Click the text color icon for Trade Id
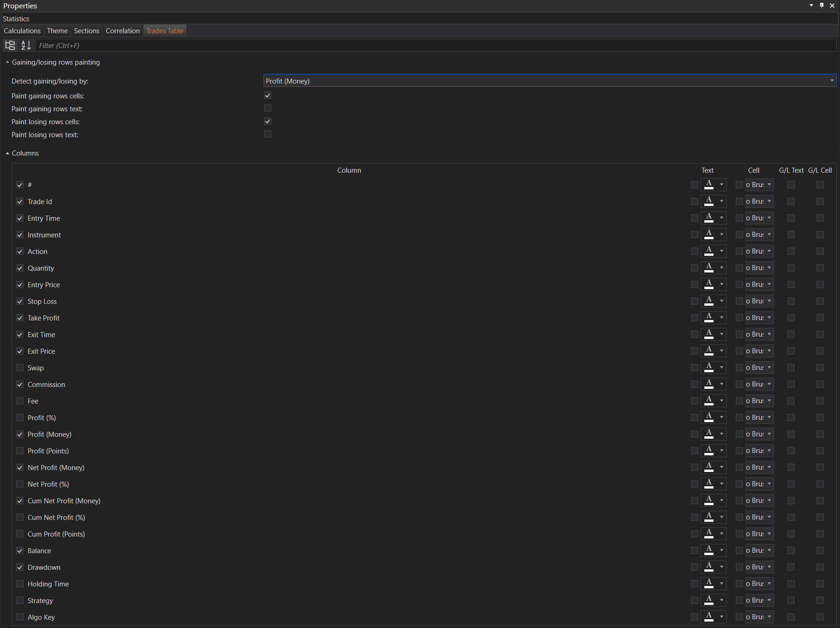Viewport: 840px width, 628px height. pyautogui.click(x=709, y=201)
